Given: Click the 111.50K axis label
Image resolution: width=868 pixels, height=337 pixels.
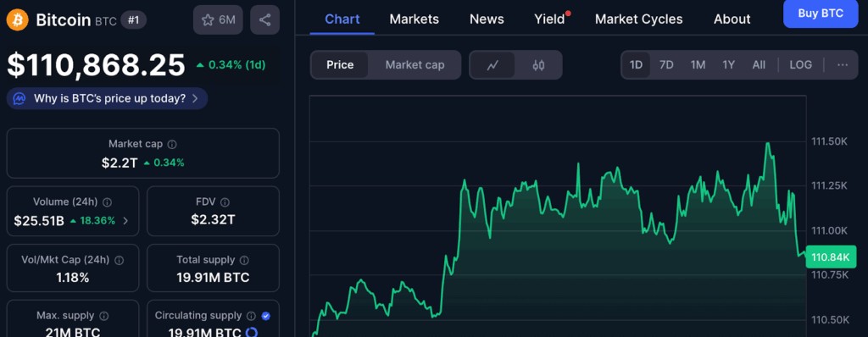Looking at the screenshot, I should point(829,141).
